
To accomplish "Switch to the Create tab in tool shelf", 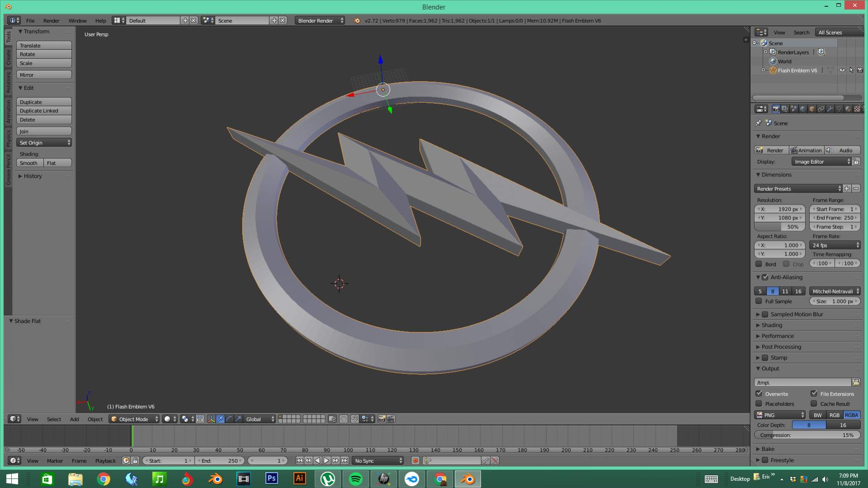I will (x=8, y=57).
